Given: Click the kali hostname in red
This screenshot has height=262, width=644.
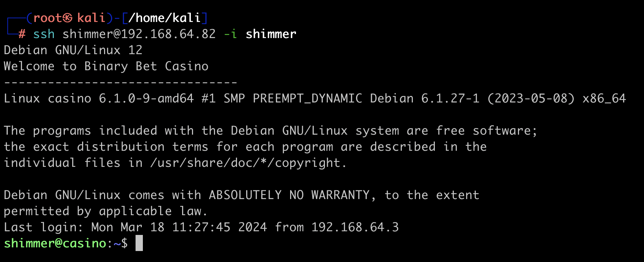Looking at the screenshot, I should (91, 18).
